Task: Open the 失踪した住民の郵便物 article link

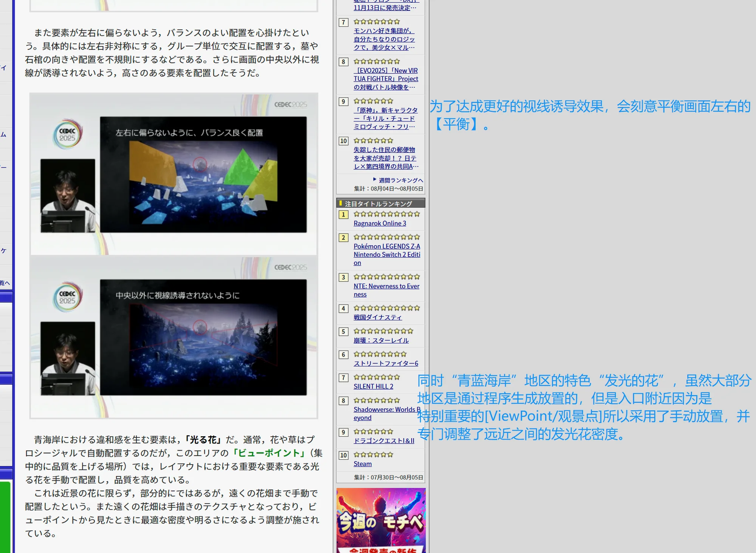Action: (x=386, y=158)
